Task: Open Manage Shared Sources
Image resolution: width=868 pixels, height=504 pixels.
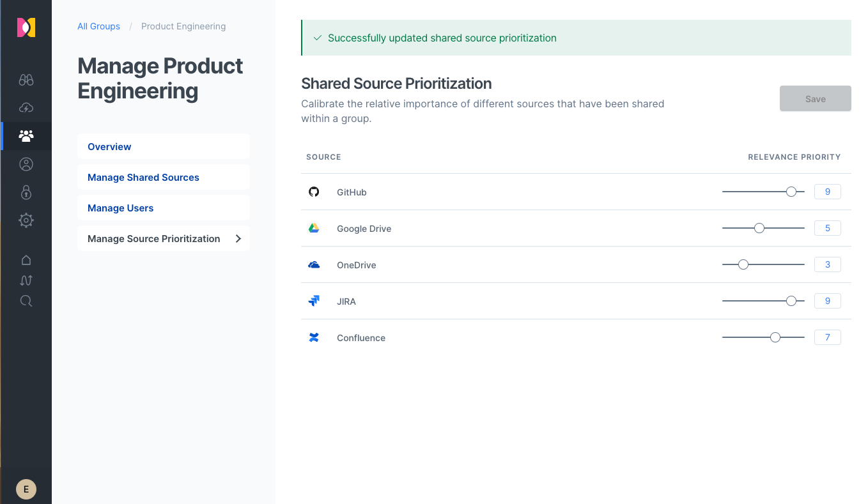Action: (164, 177)
